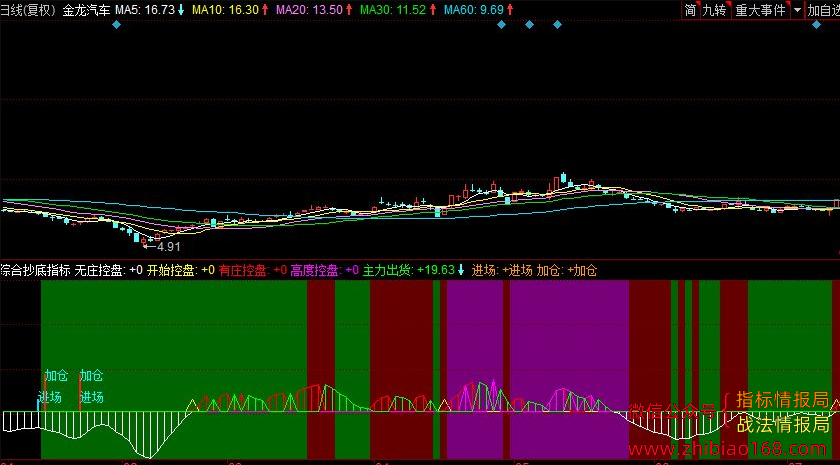
Task: Click 加自选 to add to watchlist
Action: (823, 10)
